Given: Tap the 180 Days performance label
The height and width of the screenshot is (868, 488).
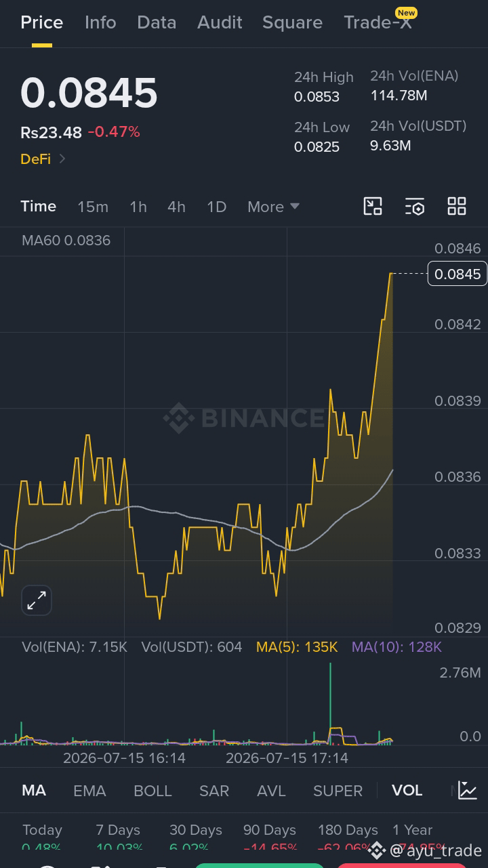Looking at the screenshot, I should (348, 830).
